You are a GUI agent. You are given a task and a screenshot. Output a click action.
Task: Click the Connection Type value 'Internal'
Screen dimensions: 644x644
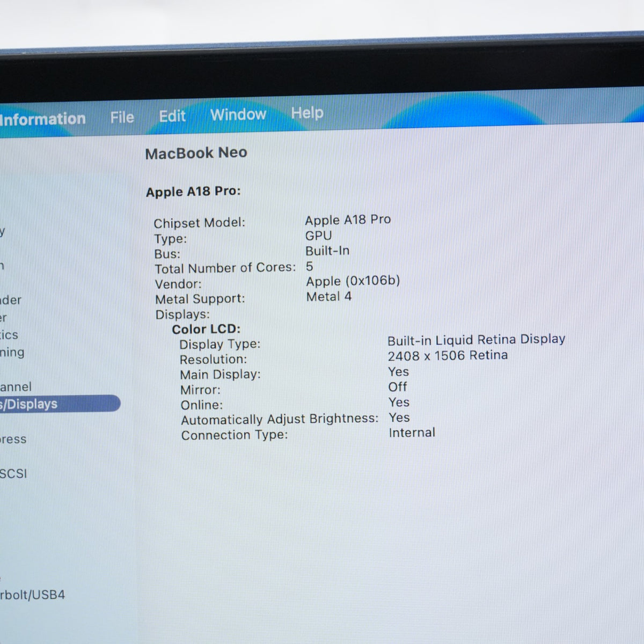(412, 433)
